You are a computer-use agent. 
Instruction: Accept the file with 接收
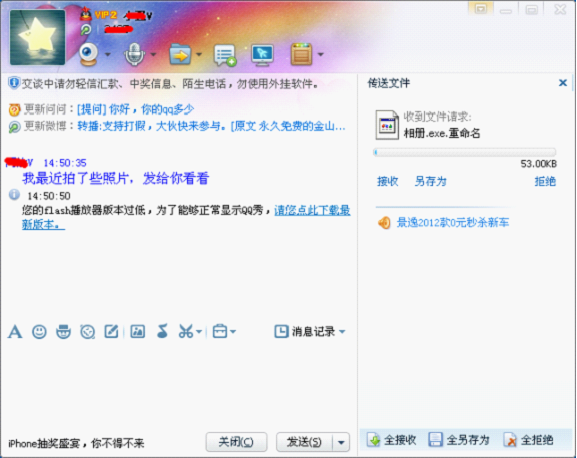[x=387, y=181]
